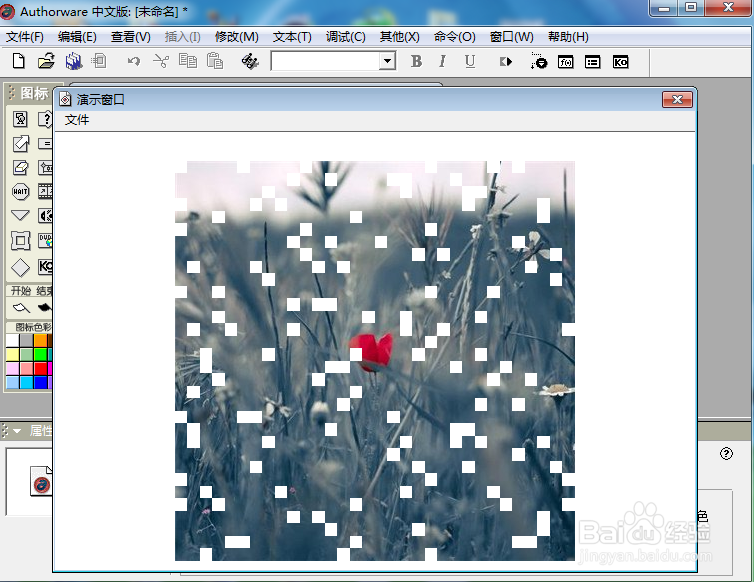Open the 查看(V) menu
The image size is (754, 582).
point(130,37)
